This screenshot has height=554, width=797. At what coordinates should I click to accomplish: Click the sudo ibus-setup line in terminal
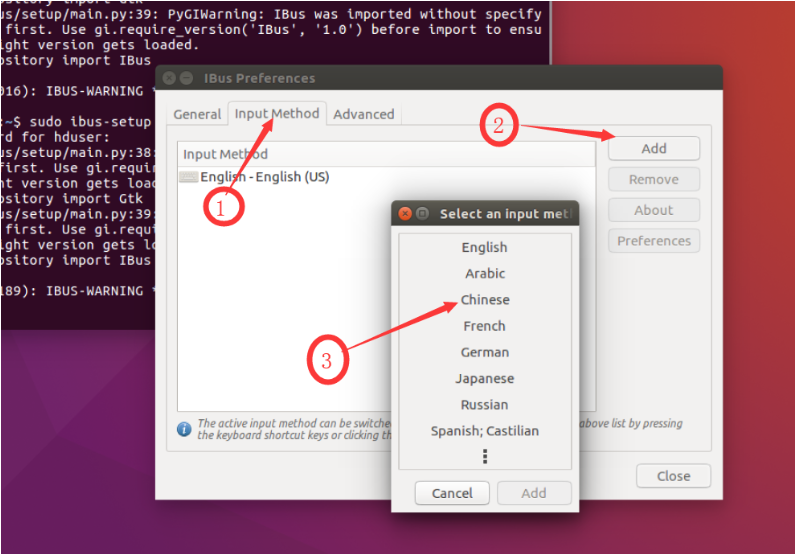[76, 122]
